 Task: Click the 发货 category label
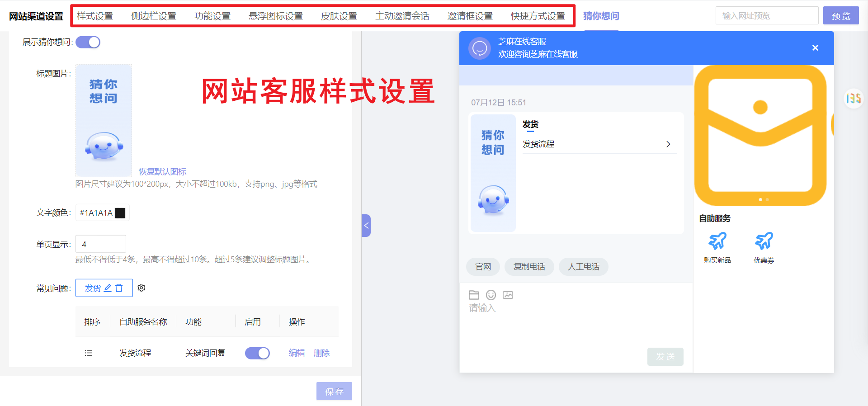(93, 288)
